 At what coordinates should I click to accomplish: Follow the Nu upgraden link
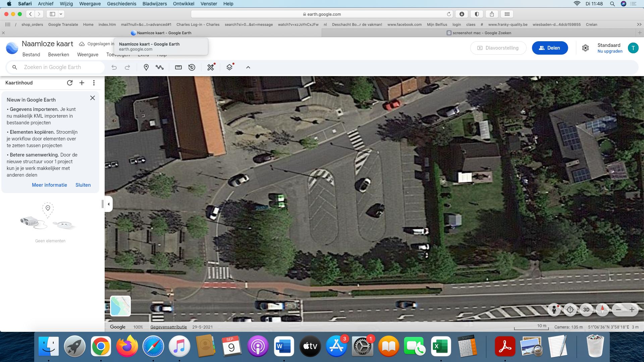coord(610,51)
